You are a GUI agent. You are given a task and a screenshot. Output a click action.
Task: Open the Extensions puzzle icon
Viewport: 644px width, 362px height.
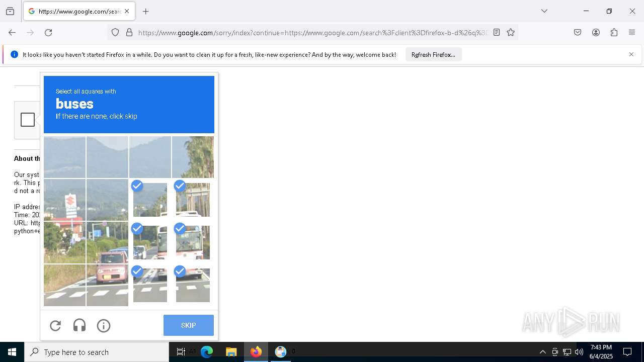[614, 33]
